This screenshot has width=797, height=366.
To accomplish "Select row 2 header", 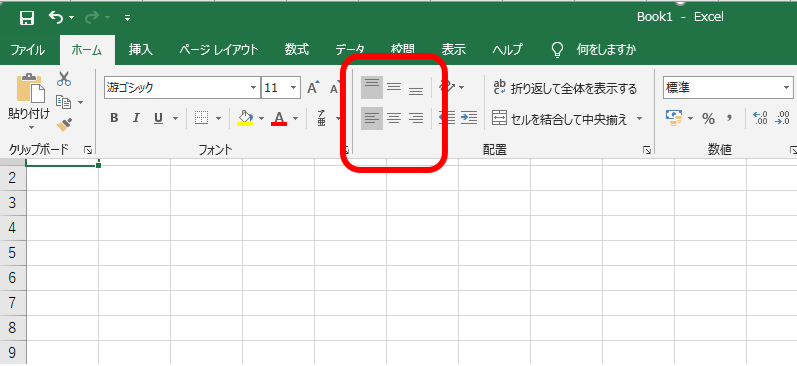I will coord(13,178).
